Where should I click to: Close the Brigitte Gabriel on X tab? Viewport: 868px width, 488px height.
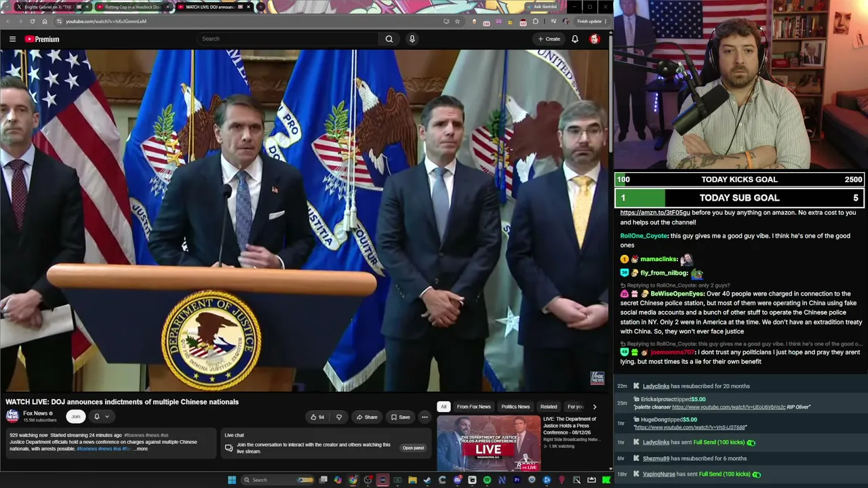pyautogui.click(x=87, y=7)
